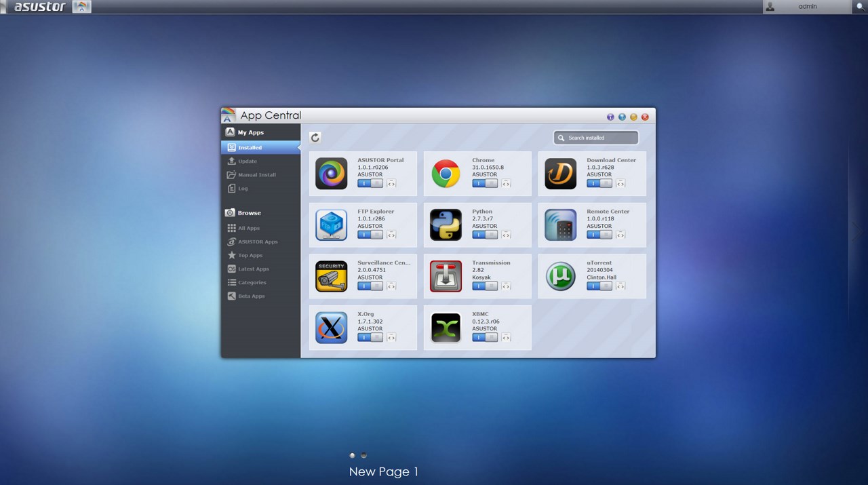868x485 pixels.
Task: Click the New Page 1 label
Action: [x=384, y=471]
